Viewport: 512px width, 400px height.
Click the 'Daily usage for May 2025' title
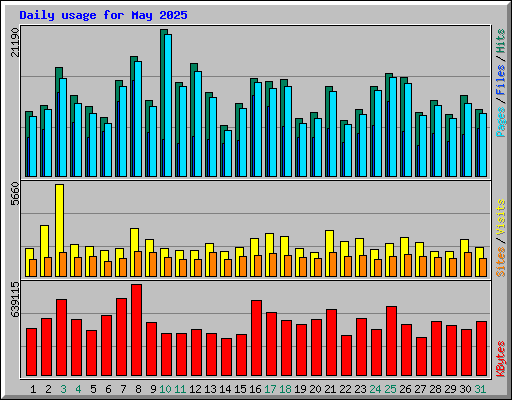pos(103,15)
